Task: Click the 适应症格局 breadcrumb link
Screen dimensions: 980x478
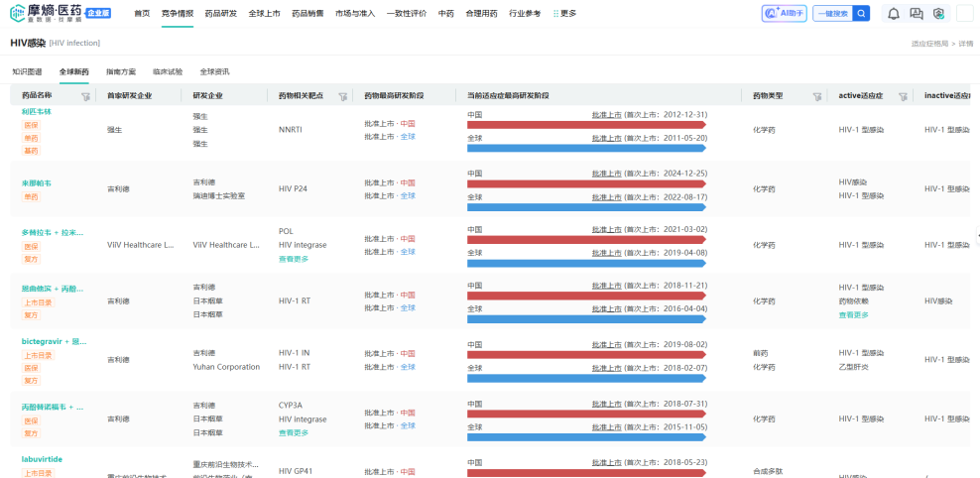Action: 929,44
